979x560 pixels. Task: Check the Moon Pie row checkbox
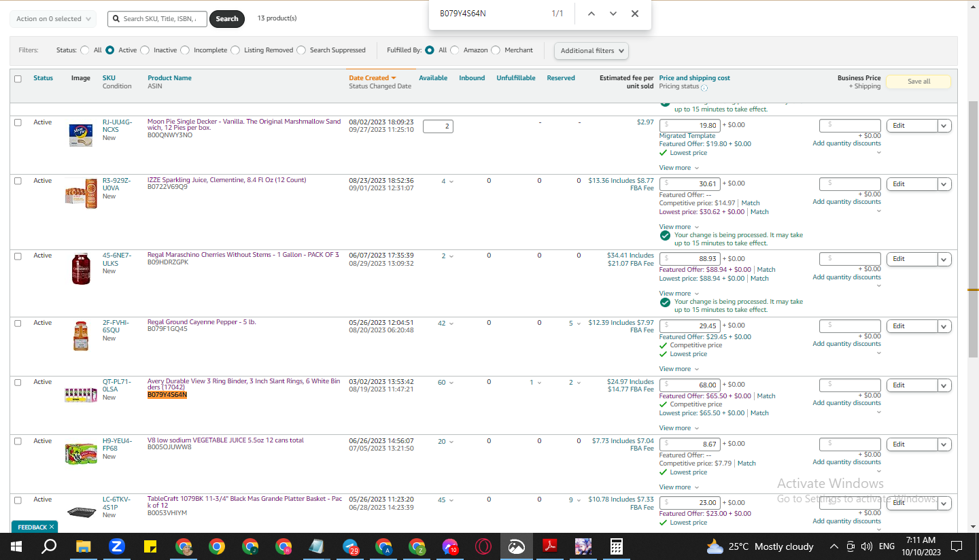18,122
